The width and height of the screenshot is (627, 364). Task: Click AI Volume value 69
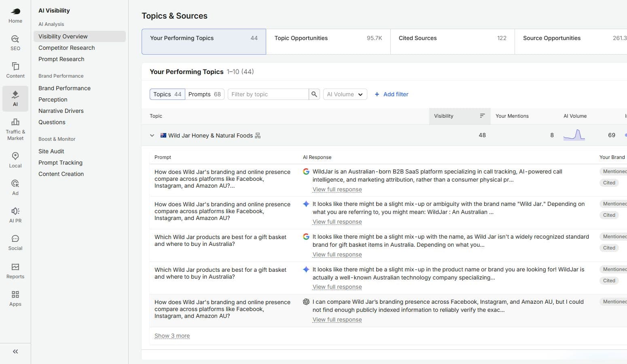pyautogui.click(x=612, y=135)
